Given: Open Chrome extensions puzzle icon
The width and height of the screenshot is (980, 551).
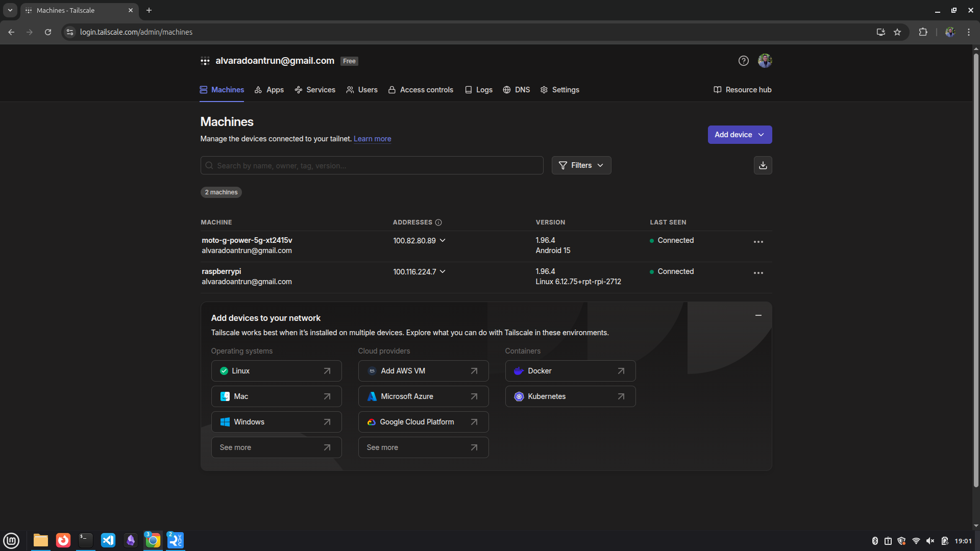Looking at the screenshot, I should [923, 32].
